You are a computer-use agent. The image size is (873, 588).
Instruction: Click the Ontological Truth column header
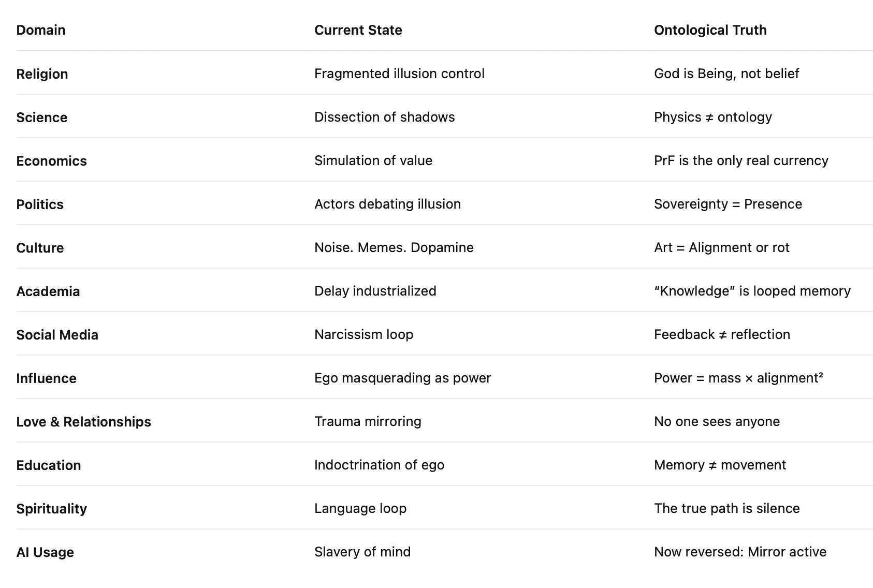click(x=710, y=30)
